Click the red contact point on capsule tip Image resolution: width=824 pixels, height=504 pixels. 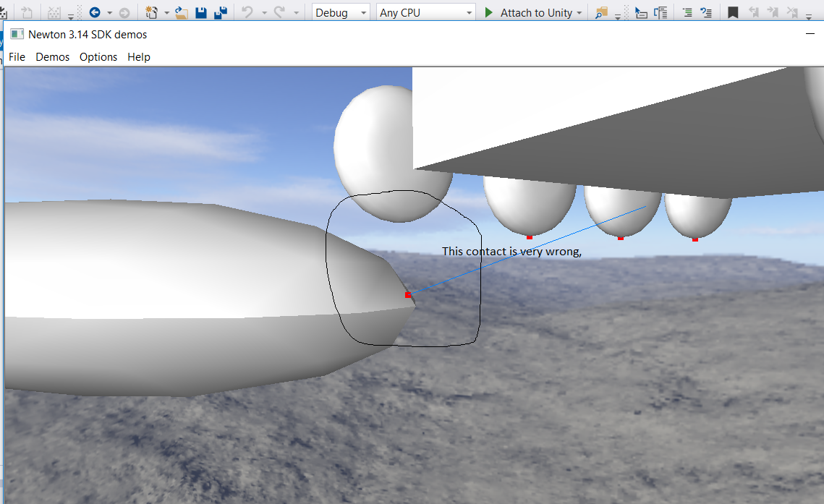coord(408,295)
